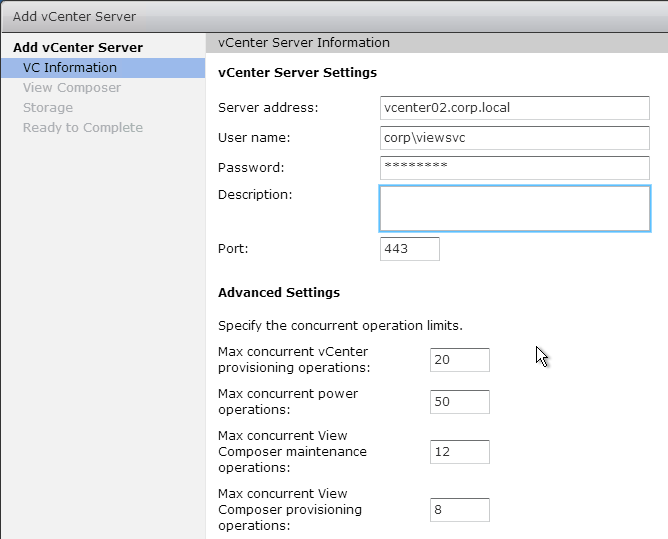
Task: Focus the Description text area
Action: point(515,208)
